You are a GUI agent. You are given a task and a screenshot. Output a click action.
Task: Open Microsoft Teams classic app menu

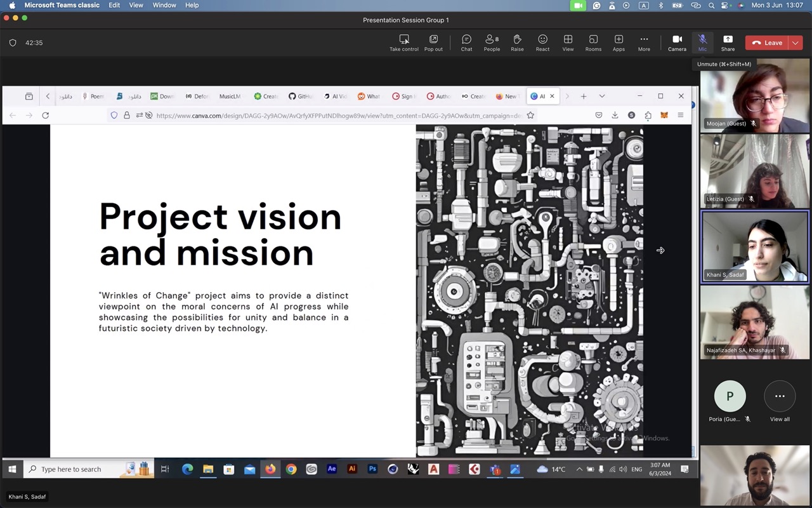tap(62, 5)
